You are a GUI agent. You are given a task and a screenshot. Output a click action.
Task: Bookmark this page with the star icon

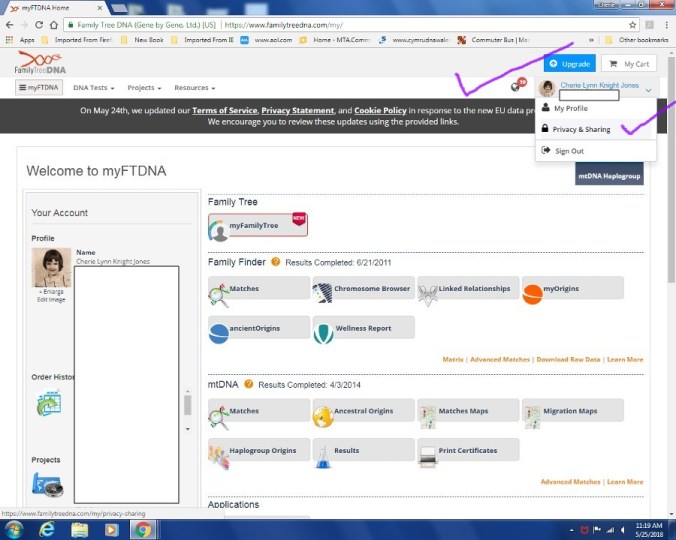point(632,25)
